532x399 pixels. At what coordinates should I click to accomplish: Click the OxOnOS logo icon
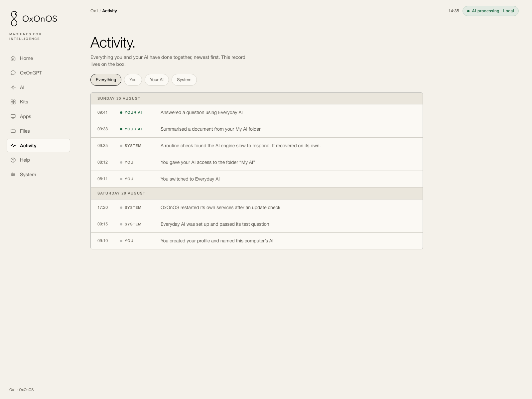[14, 19]
